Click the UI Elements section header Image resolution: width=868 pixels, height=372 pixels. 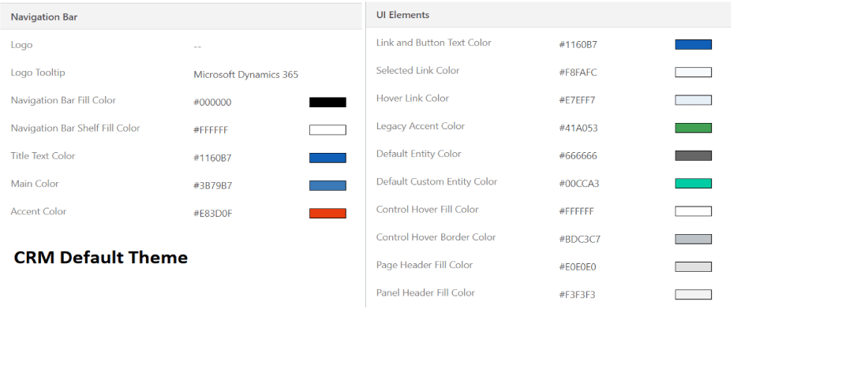tap(402, 15)
